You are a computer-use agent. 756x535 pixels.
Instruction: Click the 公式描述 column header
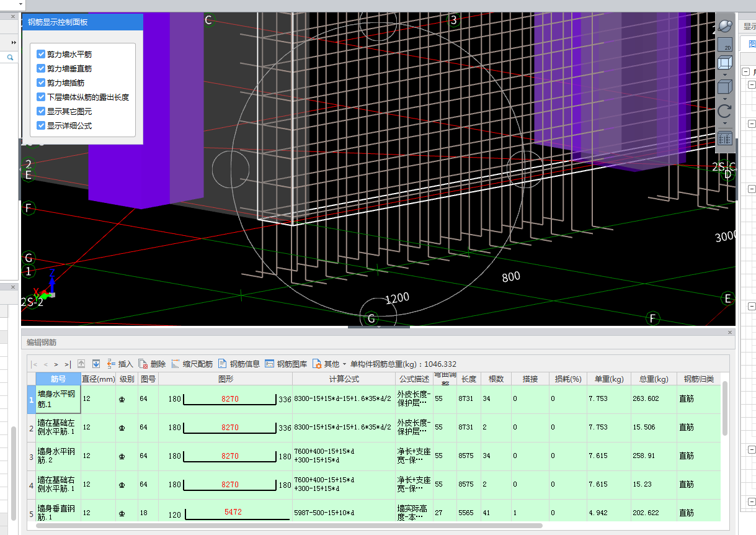(414, 379)
